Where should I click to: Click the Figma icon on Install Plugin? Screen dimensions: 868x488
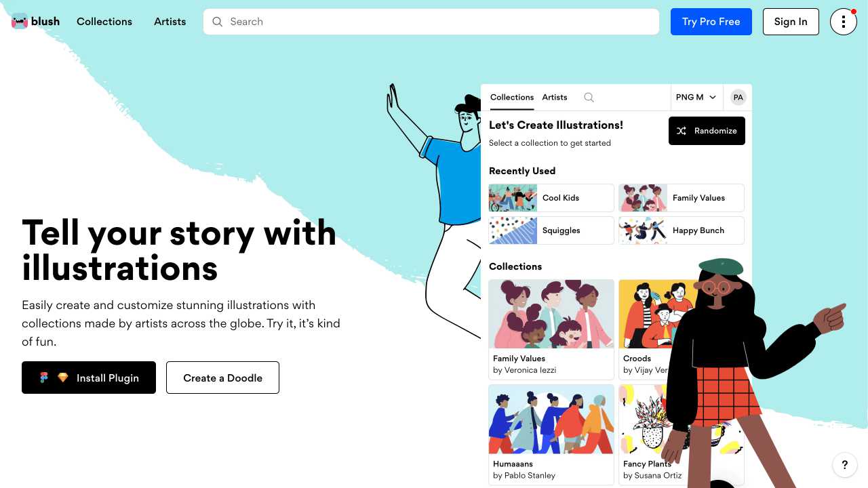click(44, 378)
